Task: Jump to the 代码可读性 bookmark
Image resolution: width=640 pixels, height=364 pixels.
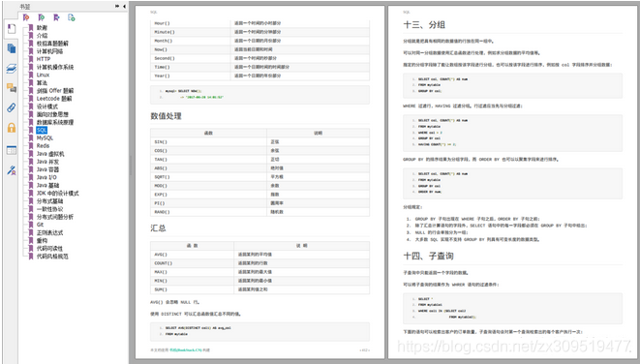Action: [x=49, y=248]
